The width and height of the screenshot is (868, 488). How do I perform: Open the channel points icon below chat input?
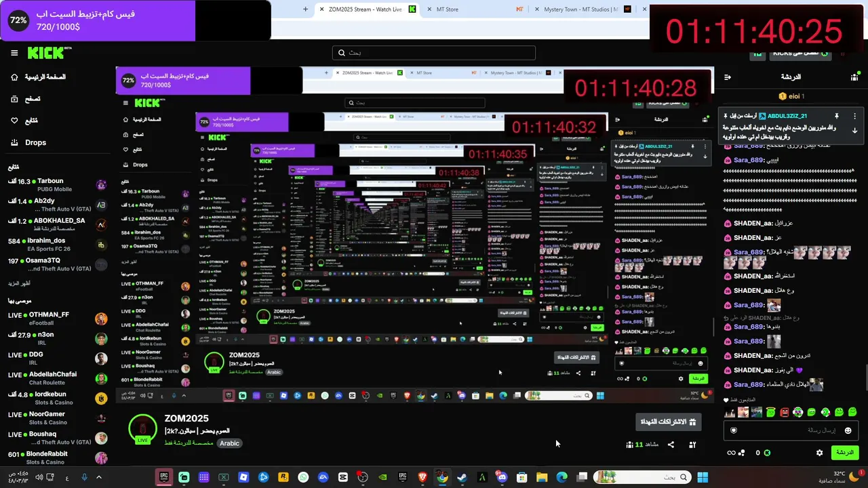coord(736,453)
